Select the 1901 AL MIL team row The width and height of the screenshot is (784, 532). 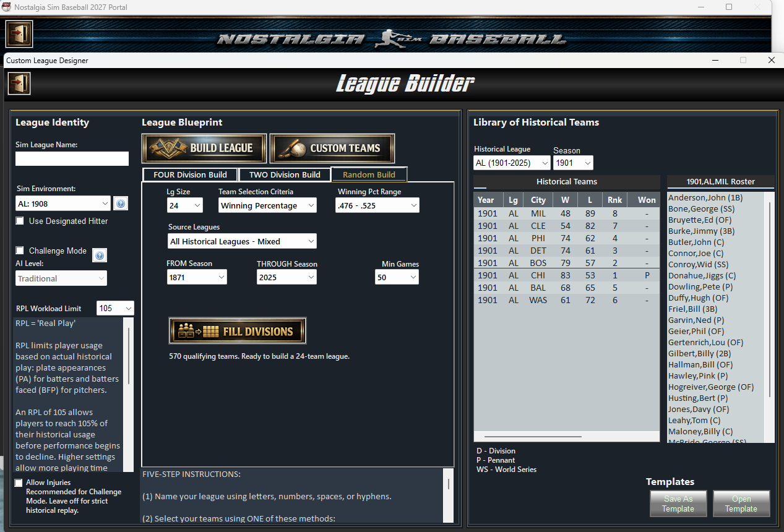(567, 213)
